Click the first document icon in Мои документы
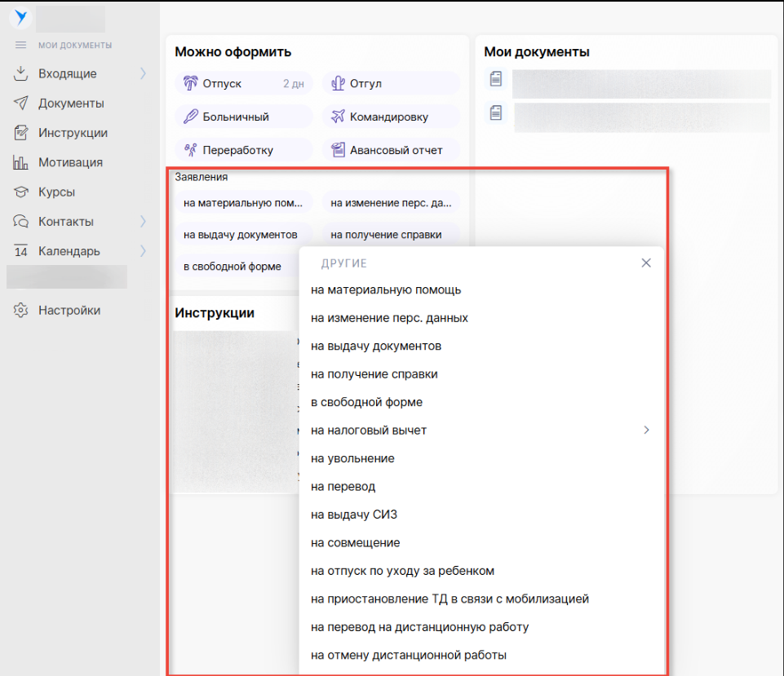Image resolution: width=784 pixels, height=676 pixels. [x=495, y=79]
